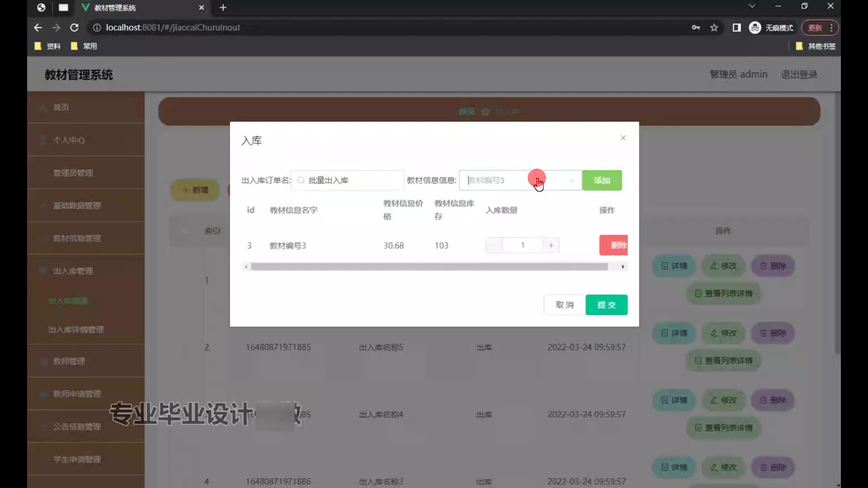Open the password key icon
The width and height of the screenshot is (868, 488).
696,28
